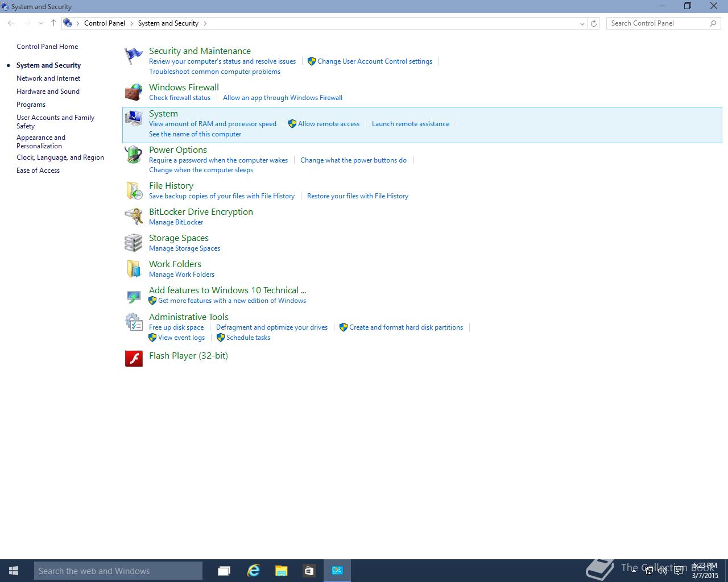Click the BitLocker Drive Encryption key icon

(x=134, y=217)
